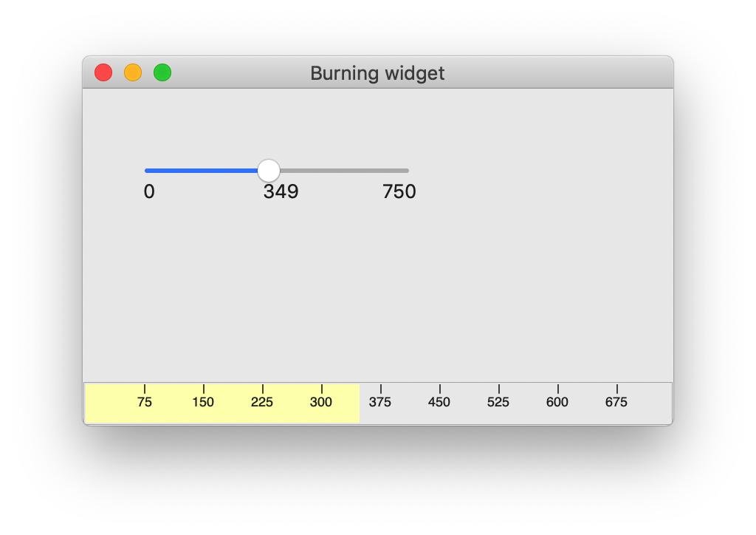756x535 pixels.
Task: Click the white slider handle
Action: pos(269,171)
